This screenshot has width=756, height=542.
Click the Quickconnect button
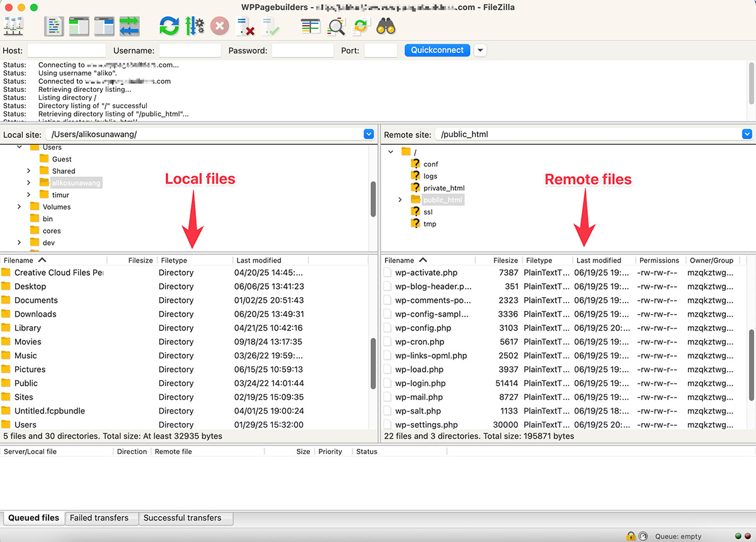click(x=437, y=50)
